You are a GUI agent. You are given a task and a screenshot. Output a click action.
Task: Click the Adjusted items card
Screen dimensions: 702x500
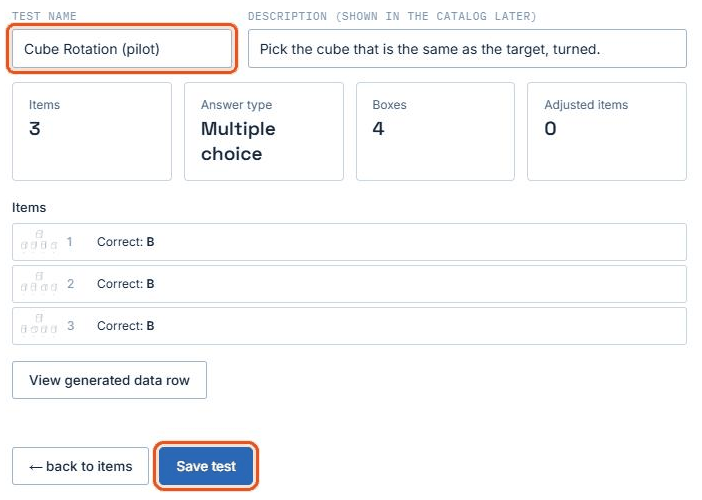coord(607,131)
